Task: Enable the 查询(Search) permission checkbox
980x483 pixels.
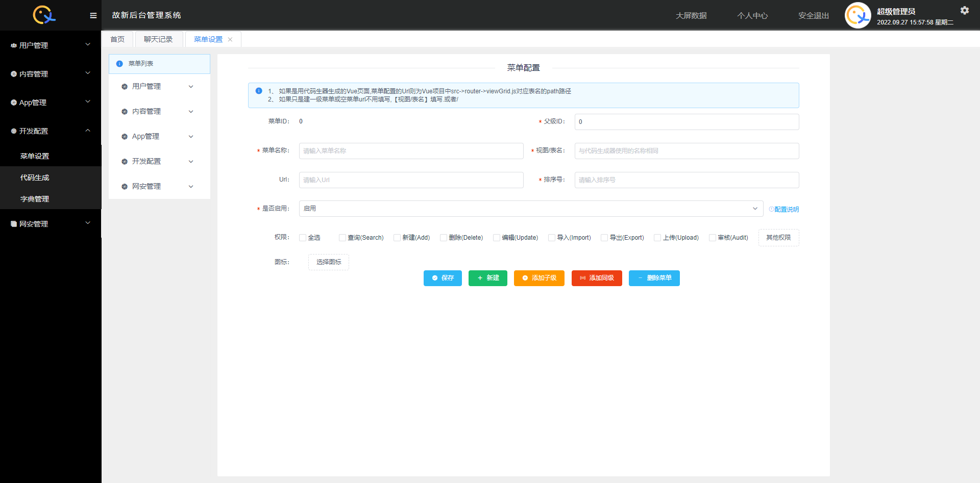Action: pos(342,238)
